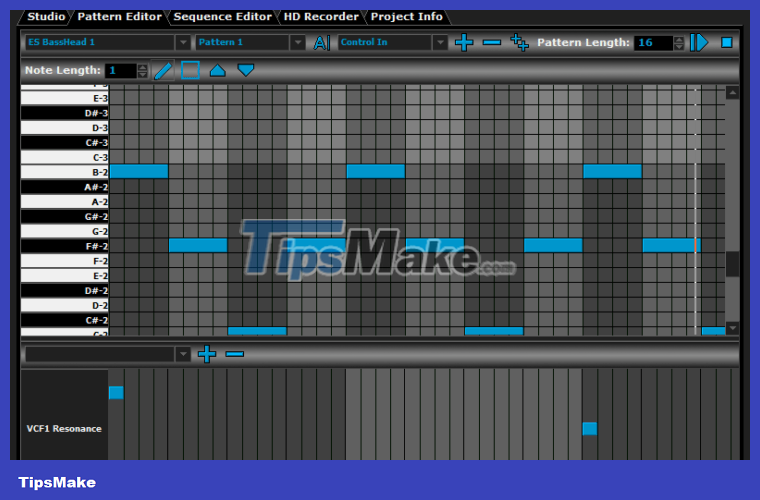760x500 pixels.
Task: Click the rename pattern AI icon
Action: pyautogui.click(x=321, y=43)
